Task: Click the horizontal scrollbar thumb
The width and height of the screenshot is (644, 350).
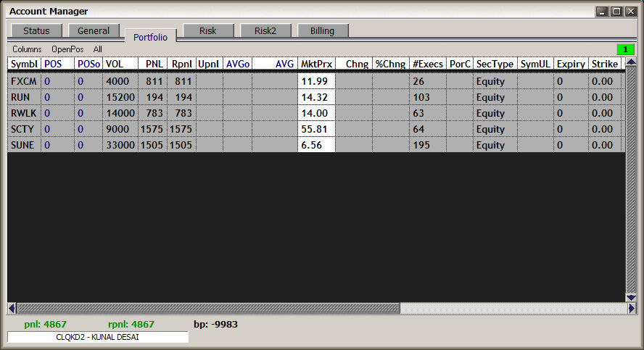Action: (208, 308)
